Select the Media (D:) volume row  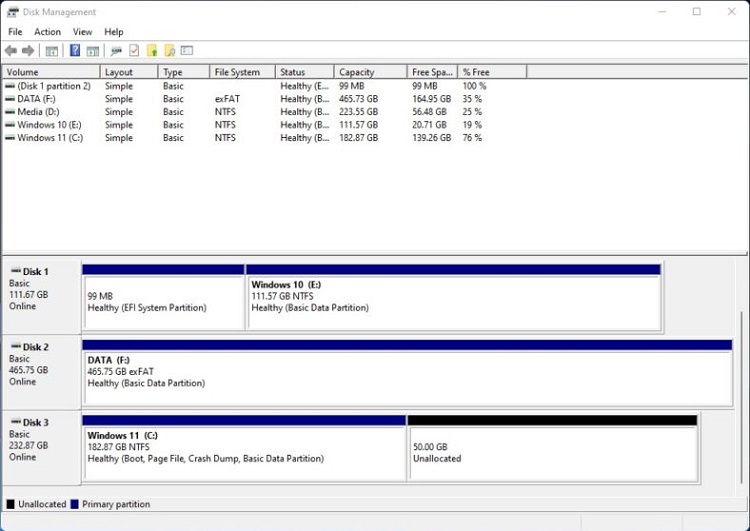click(265, 112)
